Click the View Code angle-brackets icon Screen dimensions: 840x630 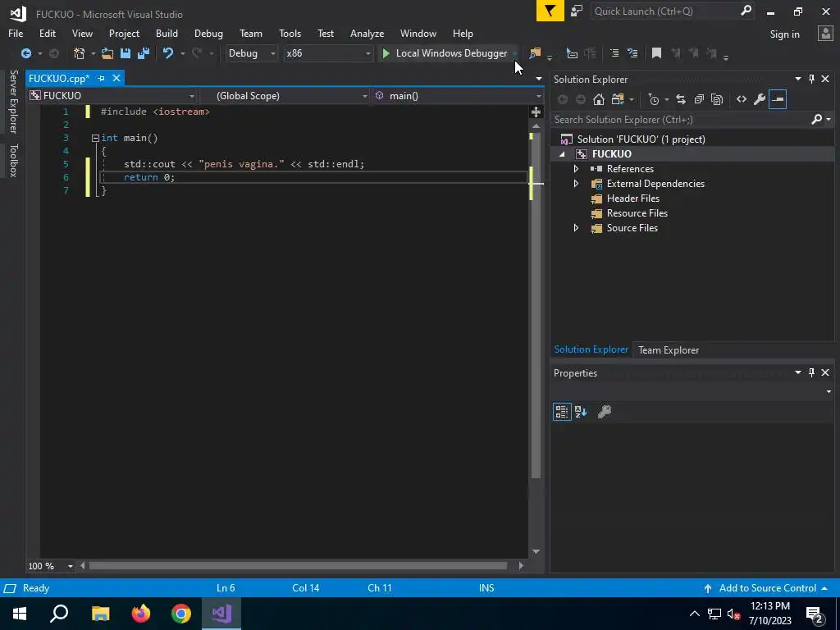(x=742, y=99)
